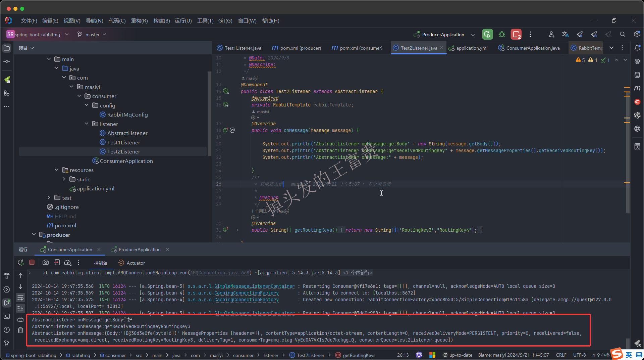Image resolution: width=644 pixels, height=360 pixels.
Task: Expand the static folder node
Action: [64, 179]
